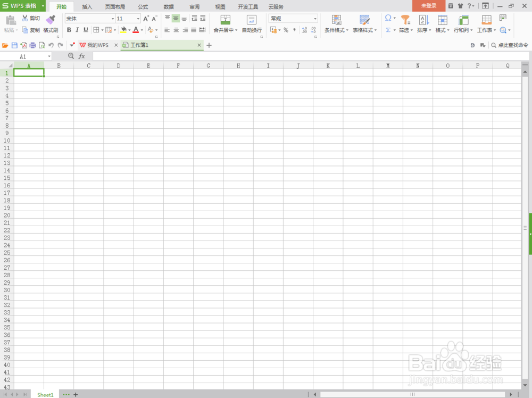Click the increase decimal icon
Screen dimensions: 532x398
tap(304, 30)
